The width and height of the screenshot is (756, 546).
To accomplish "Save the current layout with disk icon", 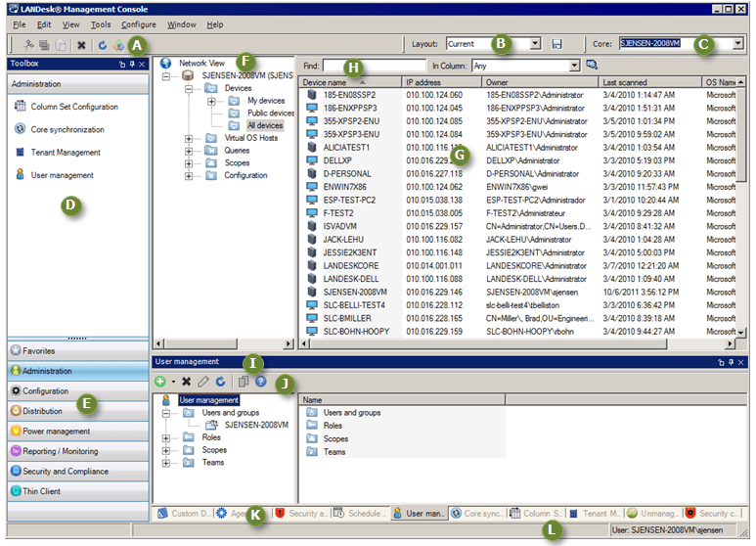I will click(x=556, y=44).
